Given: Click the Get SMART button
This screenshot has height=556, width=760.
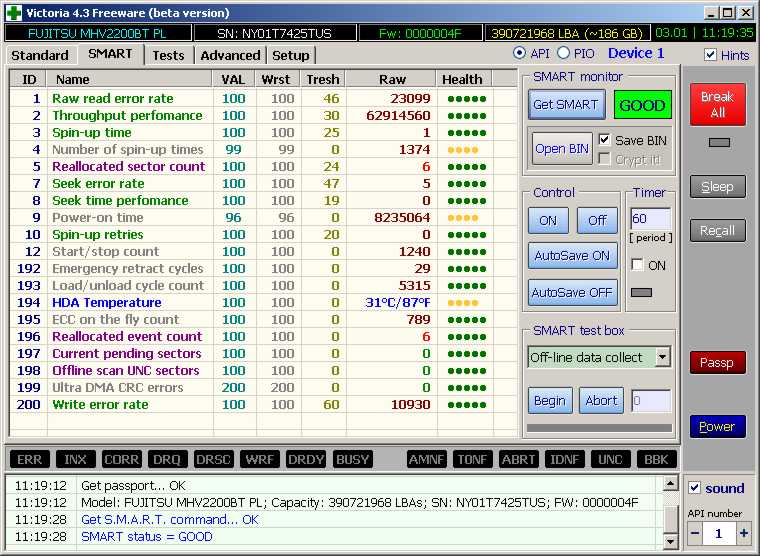Looking at the screenshot, I should [566, 104].
